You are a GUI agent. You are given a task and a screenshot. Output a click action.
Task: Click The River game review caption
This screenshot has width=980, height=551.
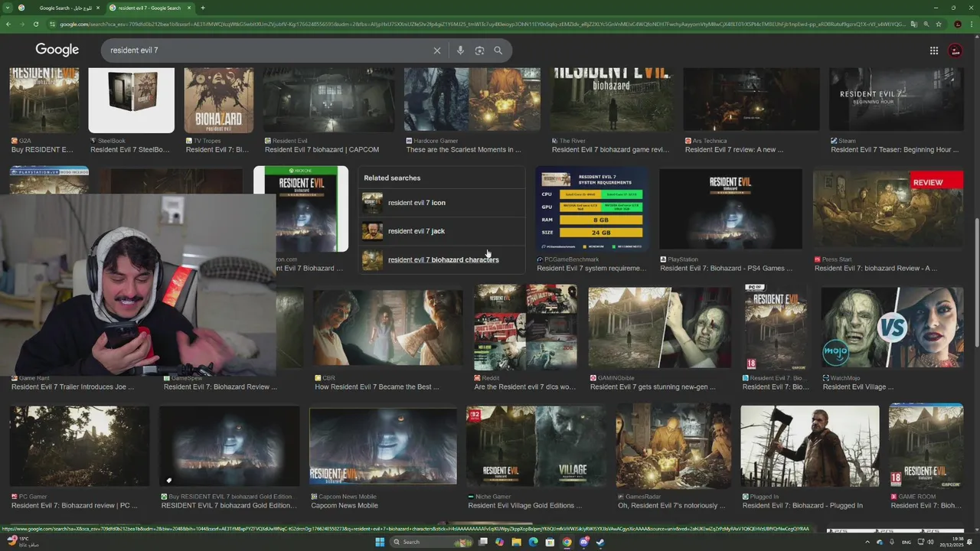click(610, 150)
